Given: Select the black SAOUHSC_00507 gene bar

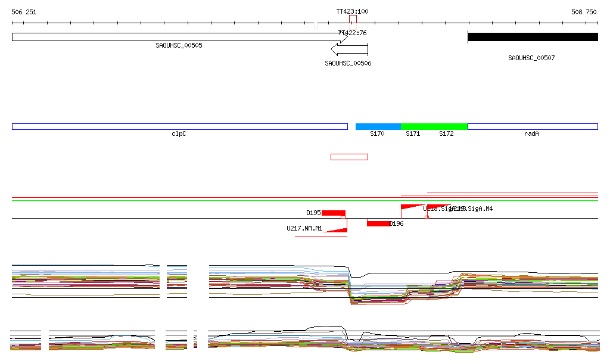Looking at the screenshot, I should tap(533, 37).
